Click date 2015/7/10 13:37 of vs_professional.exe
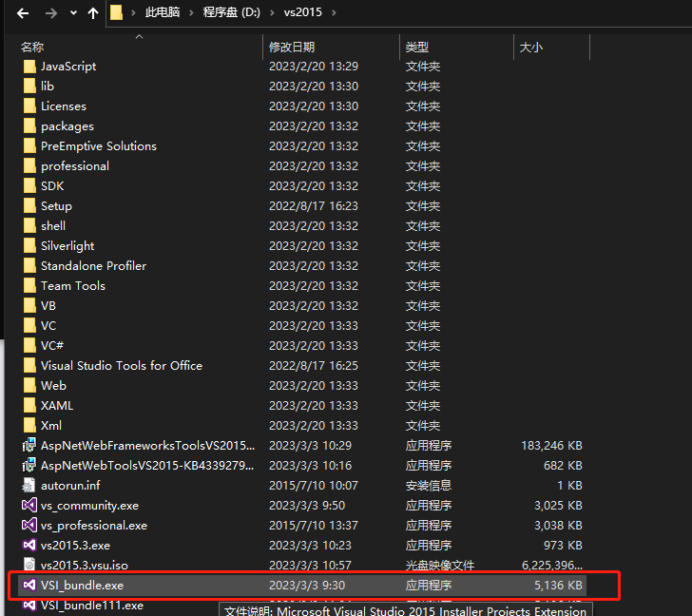This screenshot has height=616, width=692. point(314,526)
